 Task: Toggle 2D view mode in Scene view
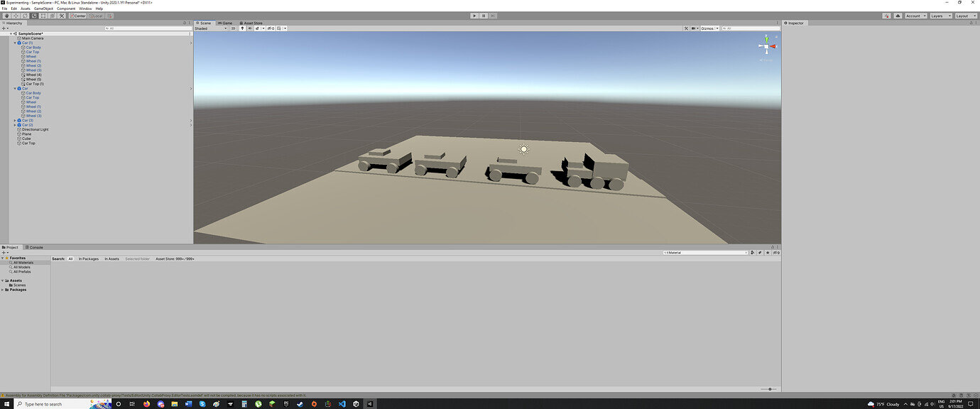click(234, 28)
